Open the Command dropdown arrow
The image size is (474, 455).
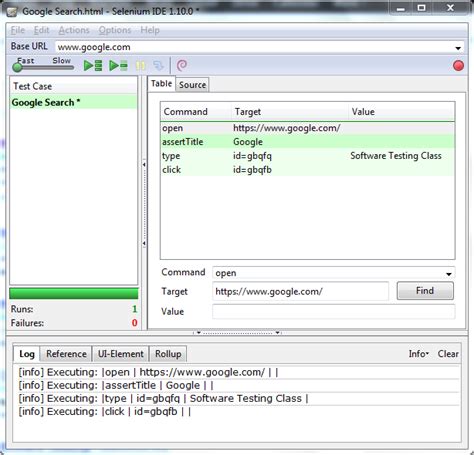pos(449,274)
